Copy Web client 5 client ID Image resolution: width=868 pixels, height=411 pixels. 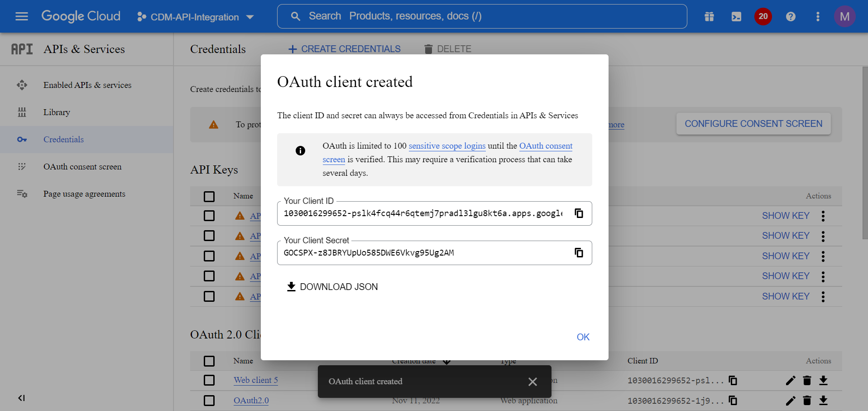(733, 380)
